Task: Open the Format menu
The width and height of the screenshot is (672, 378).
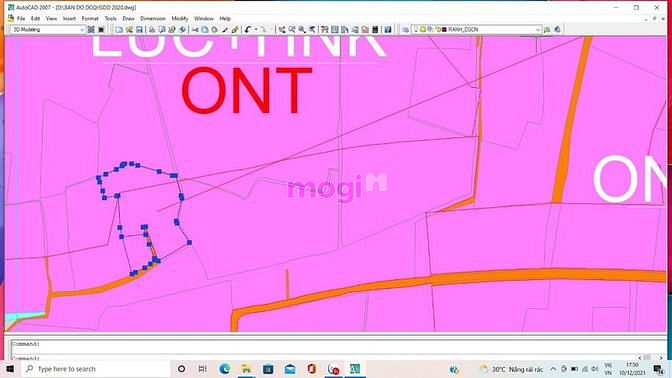Action: [x=90, y=18]
